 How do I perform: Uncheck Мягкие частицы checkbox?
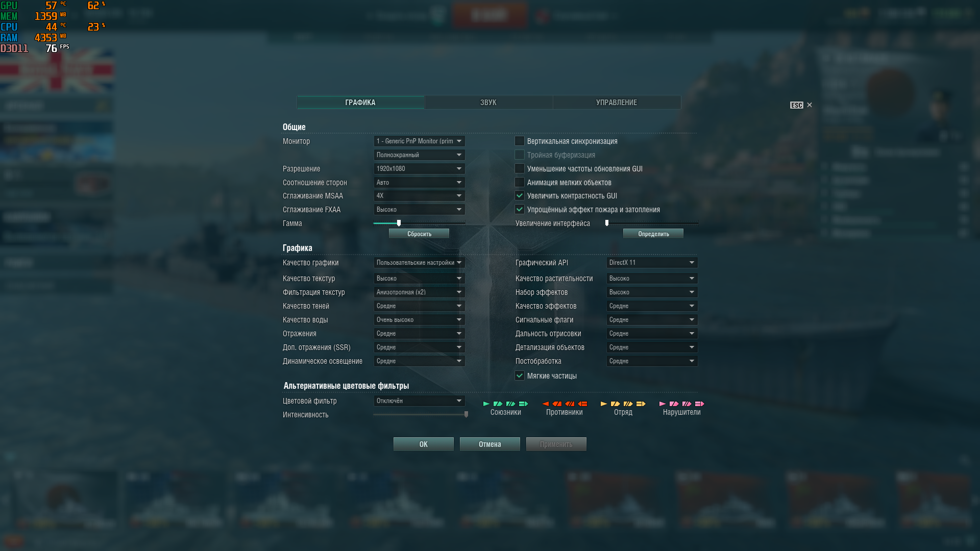pos(520,375)
